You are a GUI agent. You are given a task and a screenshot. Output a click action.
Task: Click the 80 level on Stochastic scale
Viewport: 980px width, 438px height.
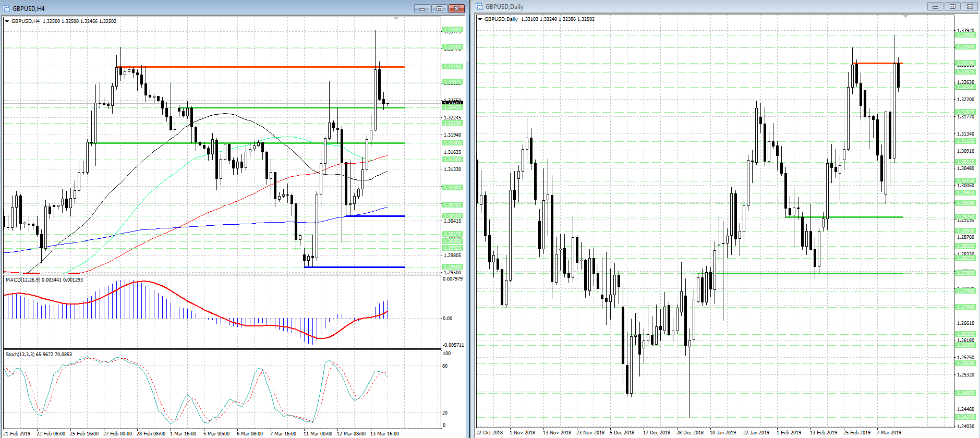click(445, 366)
